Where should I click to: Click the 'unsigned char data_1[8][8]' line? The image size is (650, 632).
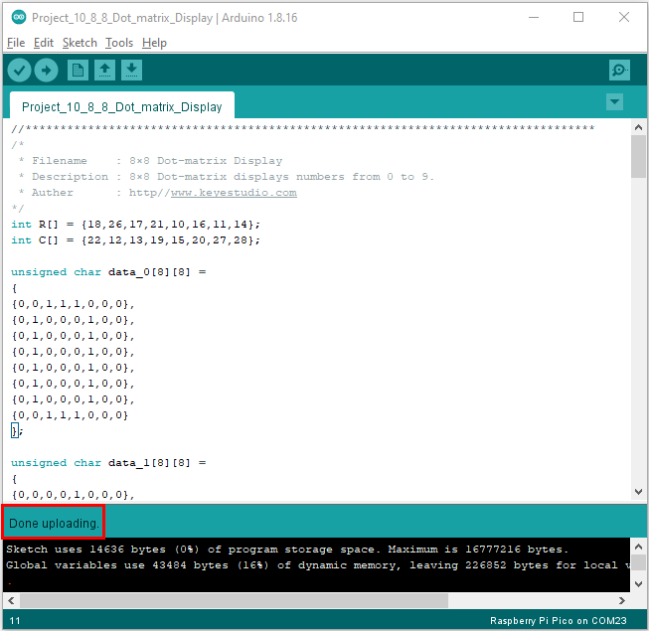pyautogui.click(x=109, y=462)
